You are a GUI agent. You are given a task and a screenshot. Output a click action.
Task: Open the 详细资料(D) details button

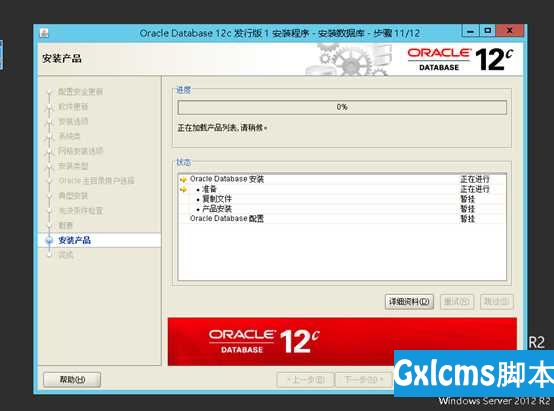(x=409, y=302)
